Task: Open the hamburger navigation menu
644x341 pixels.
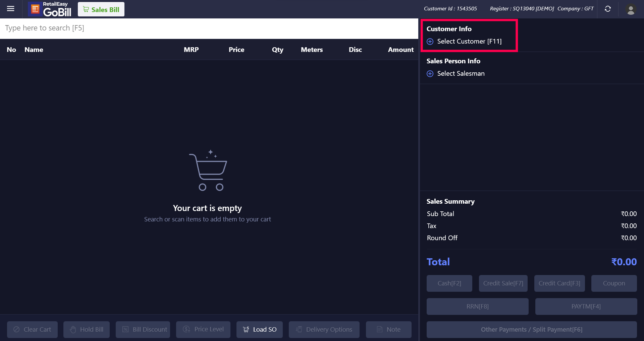Action: (x=11, y=9)
